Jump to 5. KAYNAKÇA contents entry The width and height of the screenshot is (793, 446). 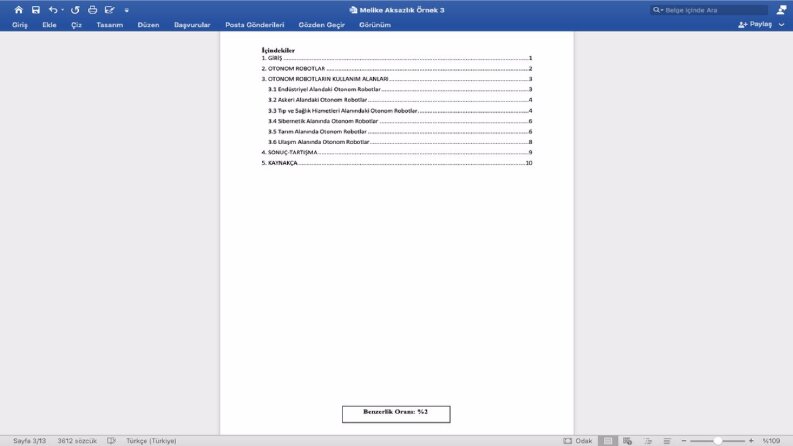396,163
